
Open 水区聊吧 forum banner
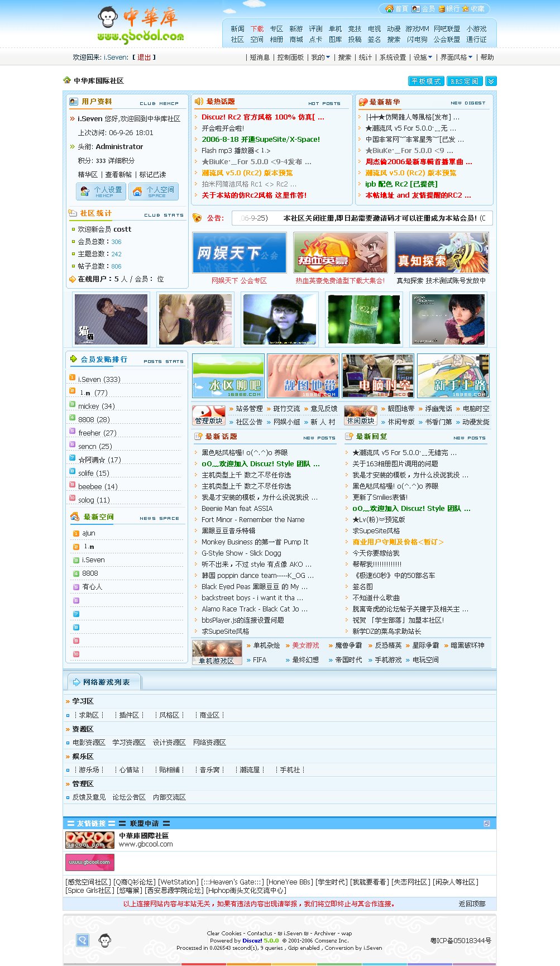[228, 376]
